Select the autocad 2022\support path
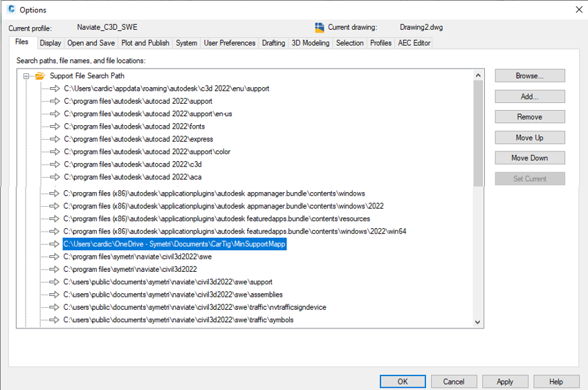This screenshot has height=390, width=588. tap(138, 101)
